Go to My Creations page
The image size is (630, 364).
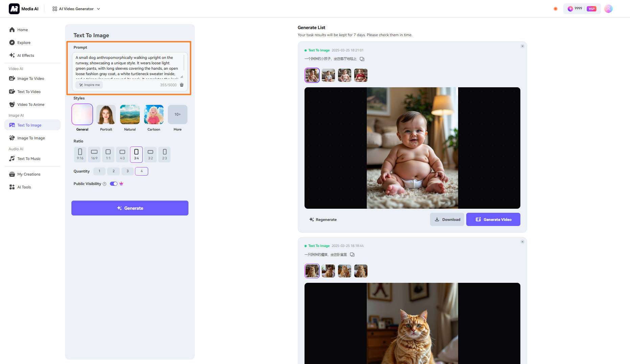coord(29,174)
